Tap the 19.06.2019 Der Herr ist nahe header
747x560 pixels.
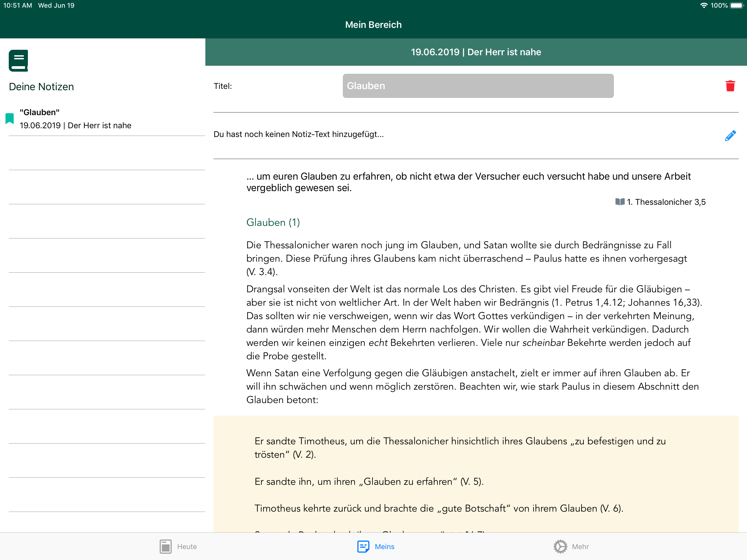point(475,52)
